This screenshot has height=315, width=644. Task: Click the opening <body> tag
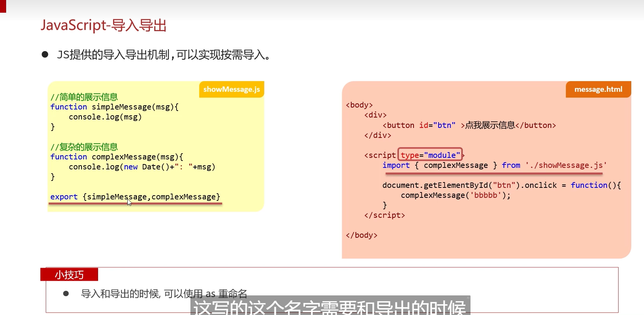(359, 105)
